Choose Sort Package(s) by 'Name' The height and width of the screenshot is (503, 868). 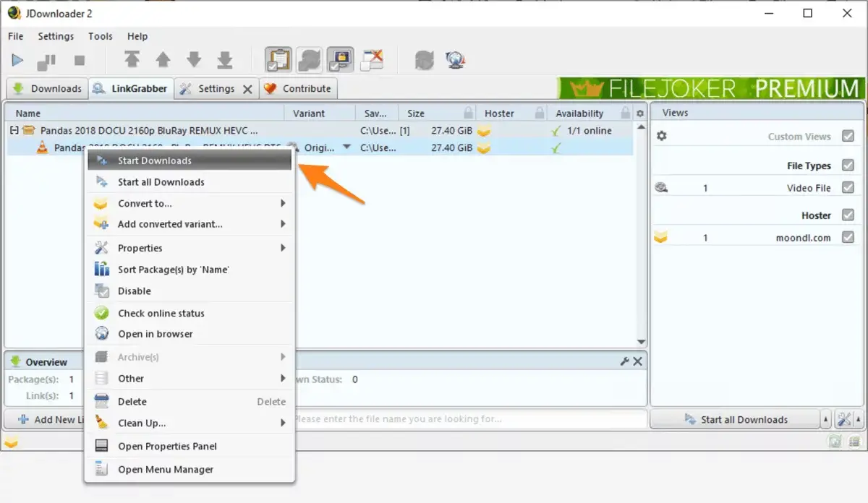(x=190, y=270)
